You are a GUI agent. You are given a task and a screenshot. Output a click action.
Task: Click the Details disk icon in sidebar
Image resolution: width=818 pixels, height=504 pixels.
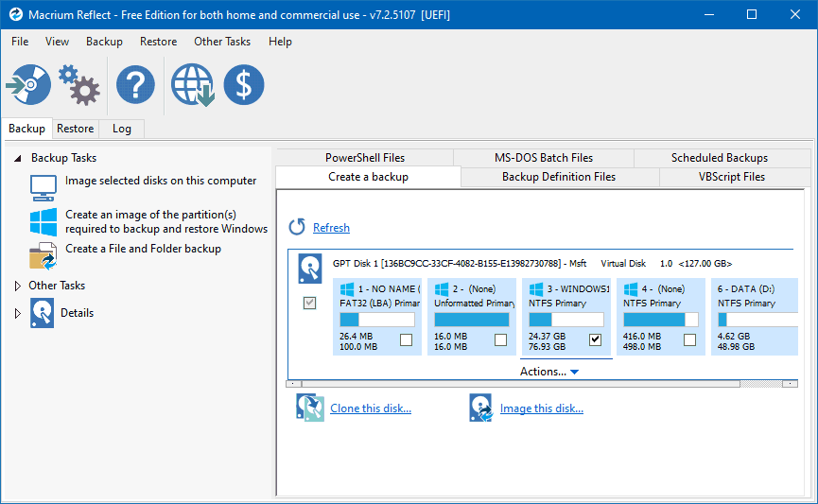[42, 313]
